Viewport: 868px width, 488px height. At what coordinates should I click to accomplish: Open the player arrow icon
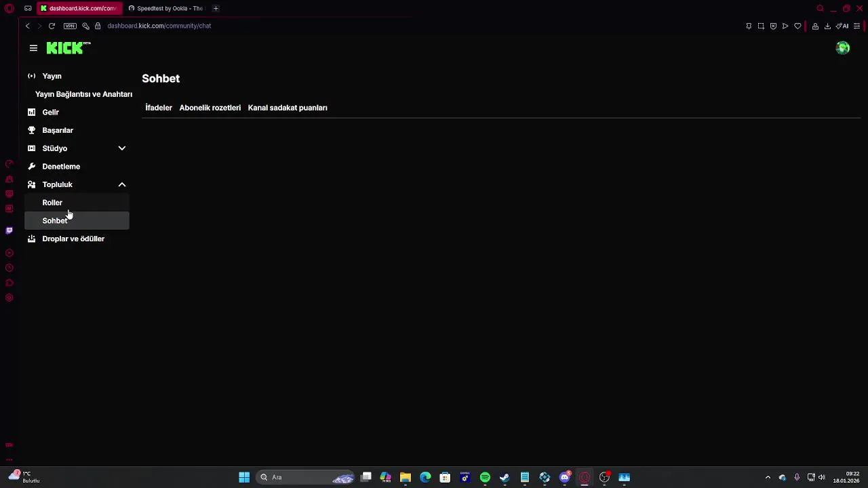(785, 26)
